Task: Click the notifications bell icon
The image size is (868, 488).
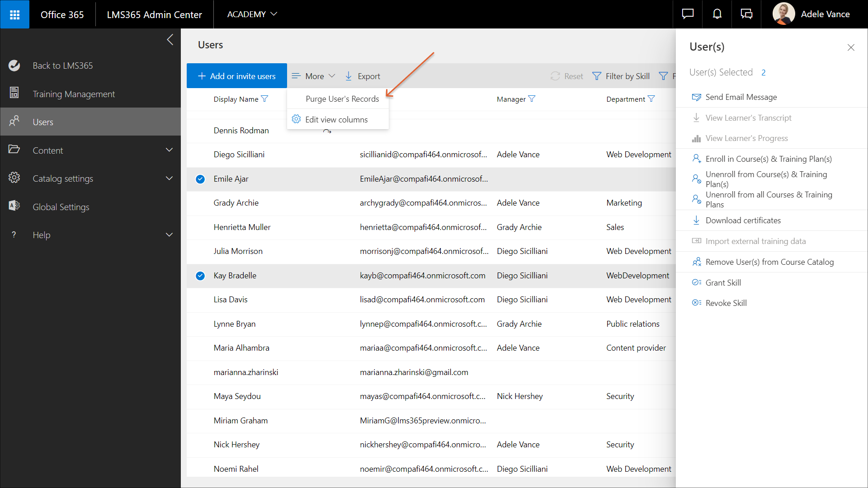Action: tap(717, 14)
